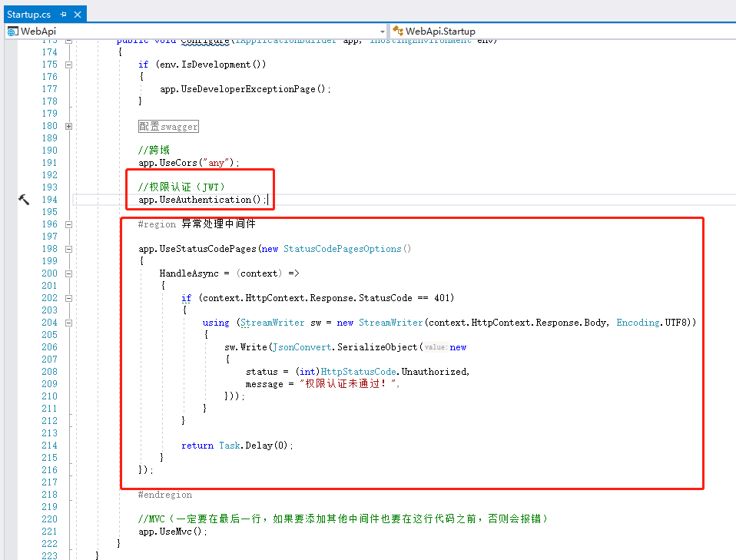736x560 pixels.
Task: Click HttpStatusCode.Unauthorized text
Action: pyautogui.click(x=394, y=372)
